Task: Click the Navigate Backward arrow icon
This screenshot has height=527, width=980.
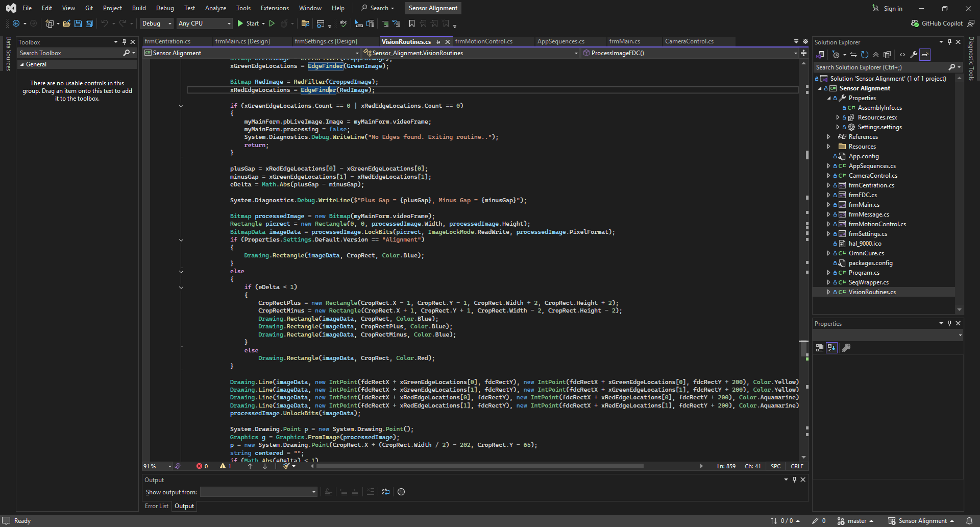Action: click(16, 23)
